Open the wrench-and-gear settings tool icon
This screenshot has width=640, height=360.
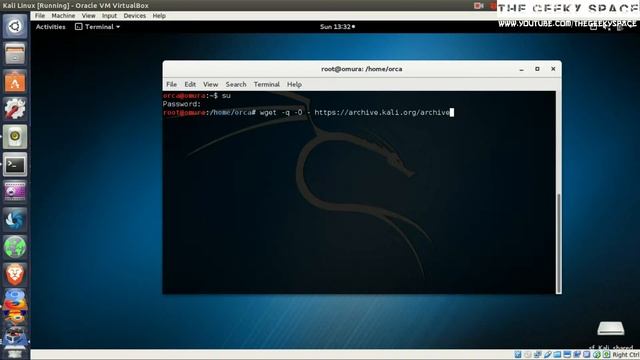15,109
